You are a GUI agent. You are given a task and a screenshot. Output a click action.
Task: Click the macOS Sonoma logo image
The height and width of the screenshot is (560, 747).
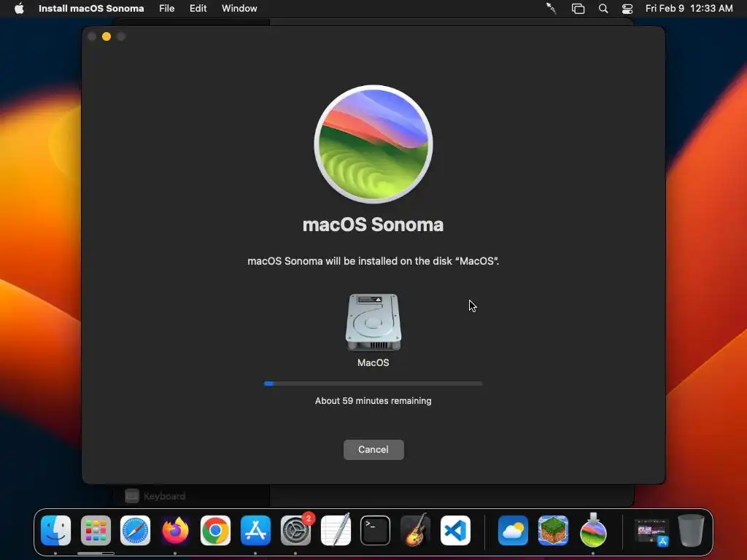tap(373, 144)
